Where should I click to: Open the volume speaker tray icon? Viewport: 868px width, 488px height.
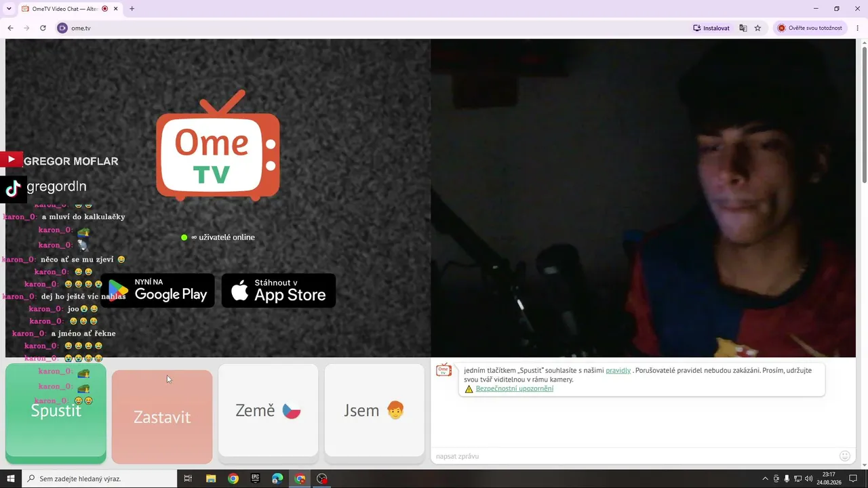pos(808,479)
